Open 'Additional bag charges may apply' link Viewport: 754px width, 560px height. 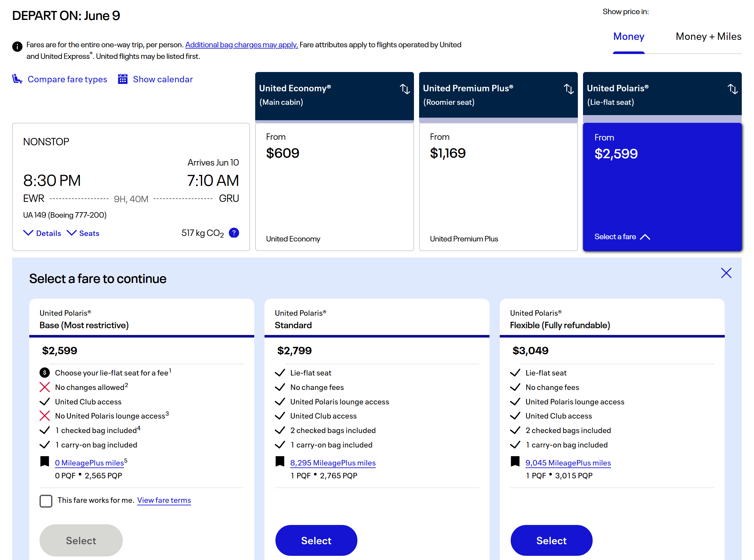[x=241, y=45]
